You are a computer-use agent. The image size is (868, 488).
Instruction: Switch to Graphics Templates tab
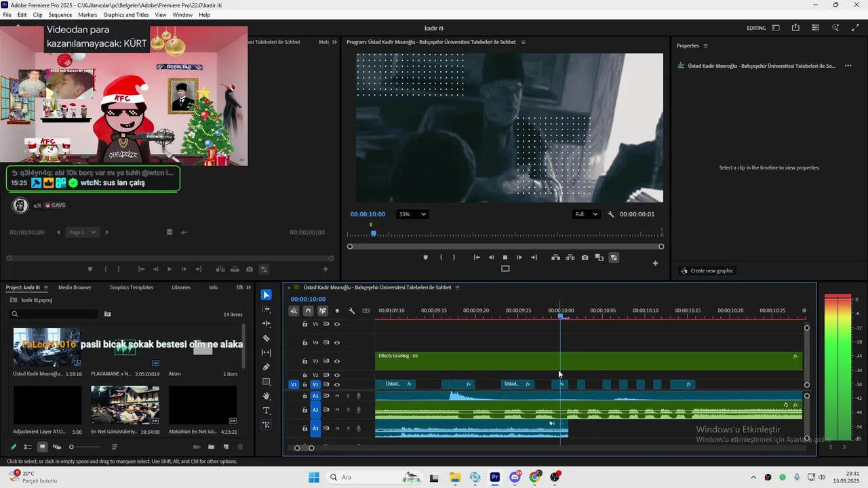tap(132, 287)
